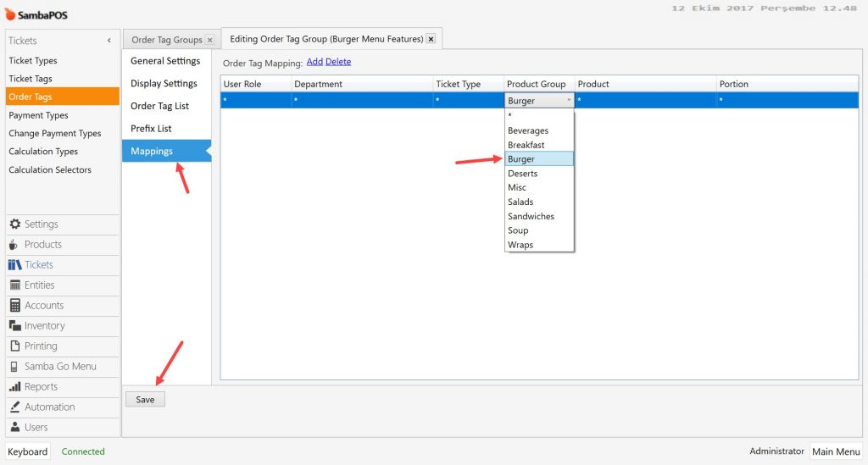Click the Product Group column header
Viewport: 868px width, 465px height.
click(x=539, y=84)
